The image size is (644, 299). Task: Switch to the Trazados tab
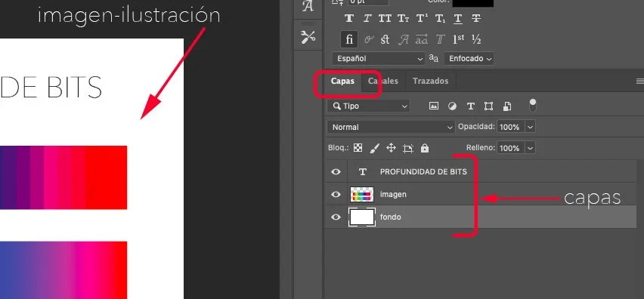[430, 82]
